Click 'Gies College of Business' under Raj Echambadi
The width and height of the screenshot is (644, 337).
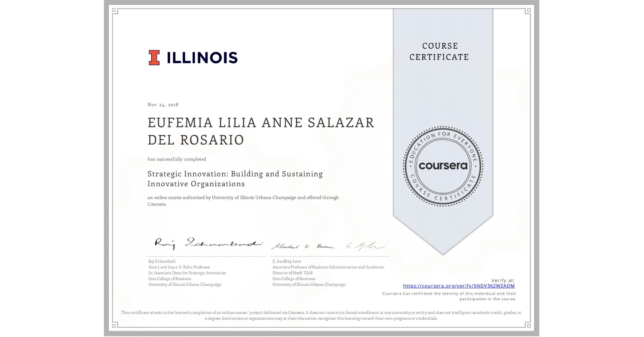pyautogui.click(x=169, y=279)
